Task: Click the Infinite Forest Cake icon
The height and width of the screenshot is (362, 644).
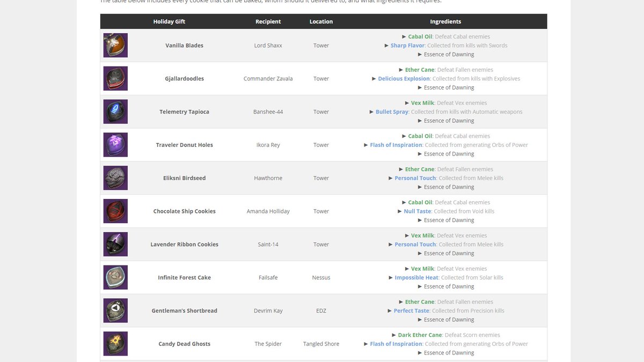Action: pos(115,278)
